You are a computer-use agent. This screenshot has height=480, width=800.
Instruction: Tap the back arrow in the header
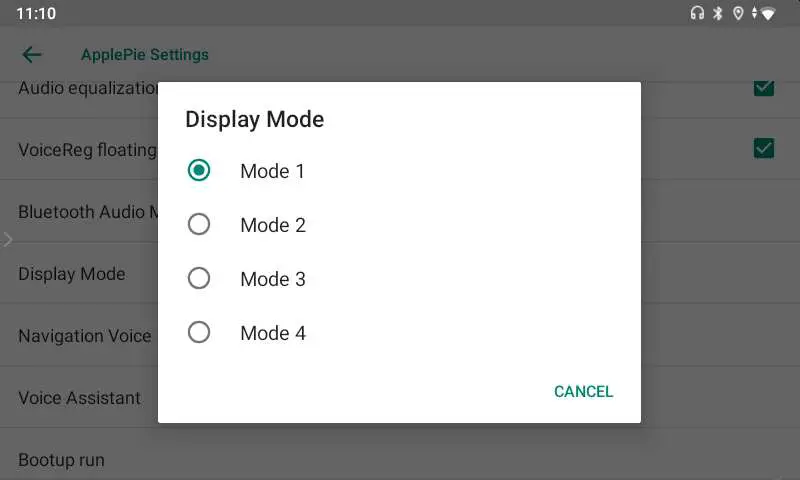click(32, 55)
